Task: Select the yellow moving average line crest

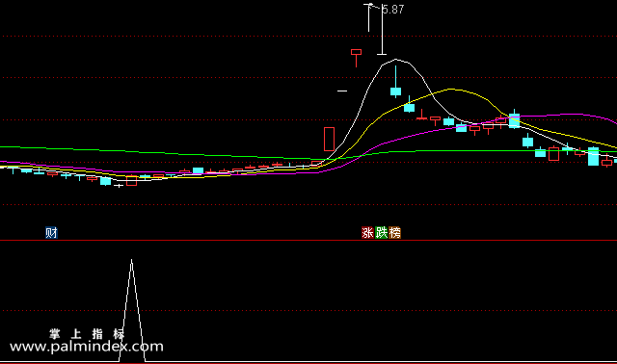Action: point(450,90)
